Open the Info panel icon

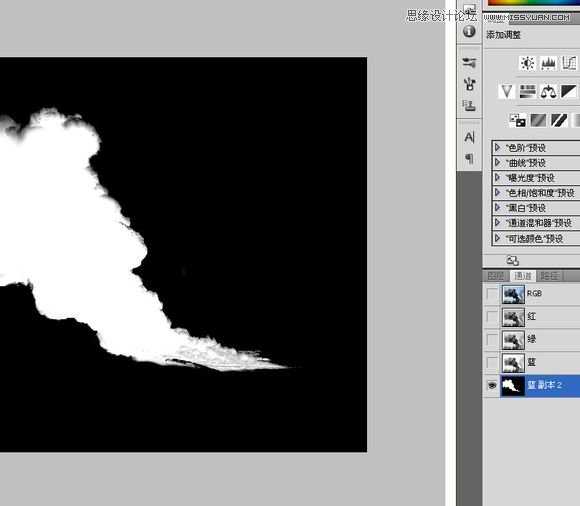coord(469,31)
